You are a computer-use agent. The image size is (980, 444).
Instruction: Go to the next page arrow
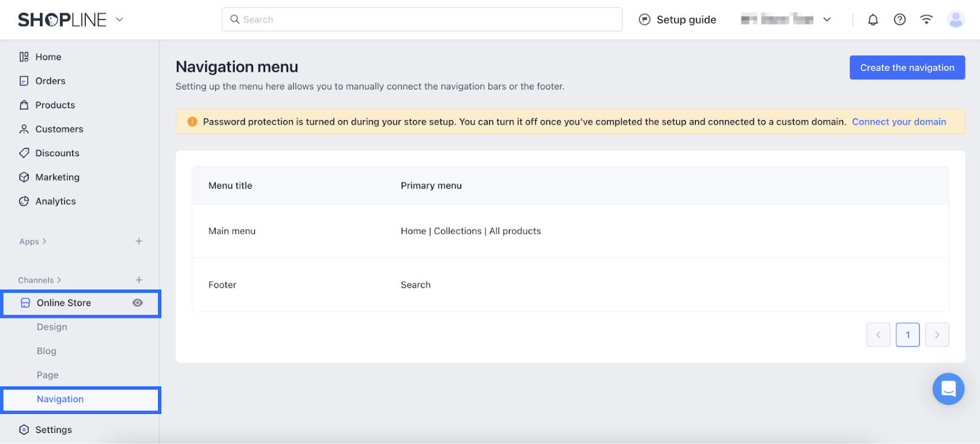pyautogui.click(x=937, y=334)
